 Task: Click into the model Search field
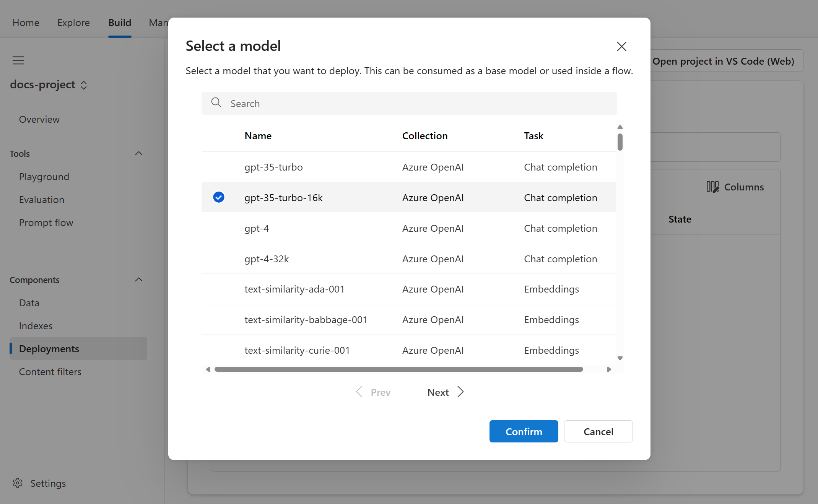(409, 103)
